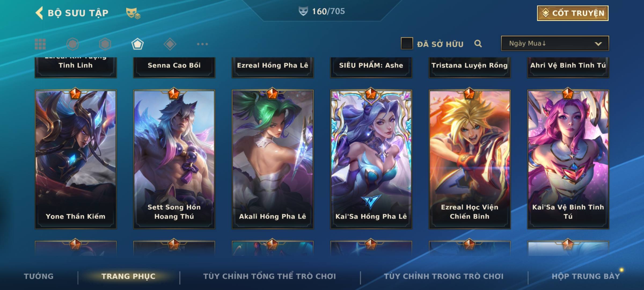644x290 pixels.
Task: Select the Ezreal Học Viện Chiến Binh card
Action: [x=470, y=160]
